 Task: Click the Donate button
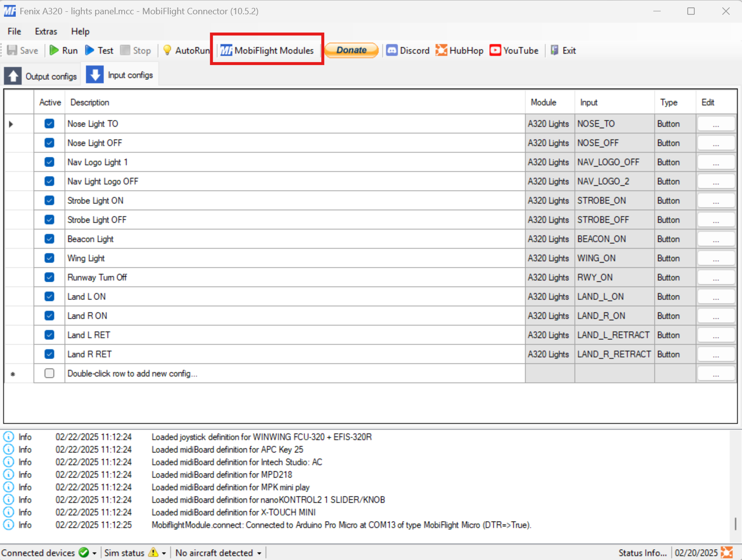(351, 50)
